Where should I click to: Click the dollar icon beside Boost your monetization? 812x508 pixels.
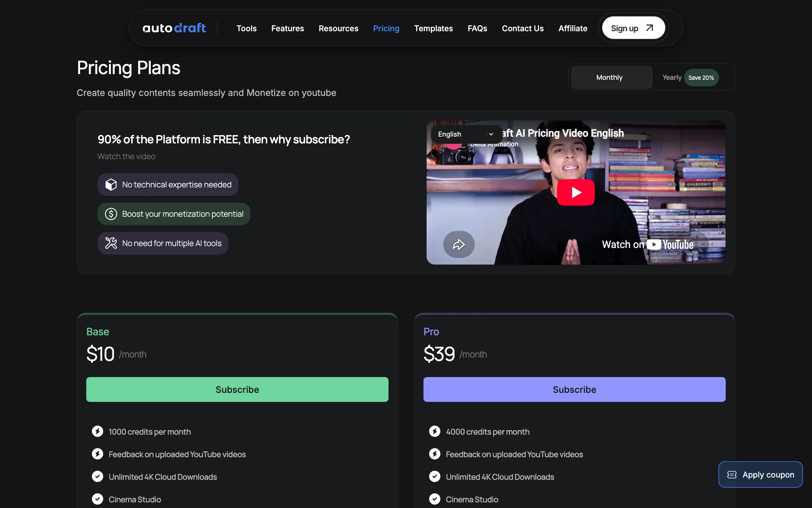111,214
